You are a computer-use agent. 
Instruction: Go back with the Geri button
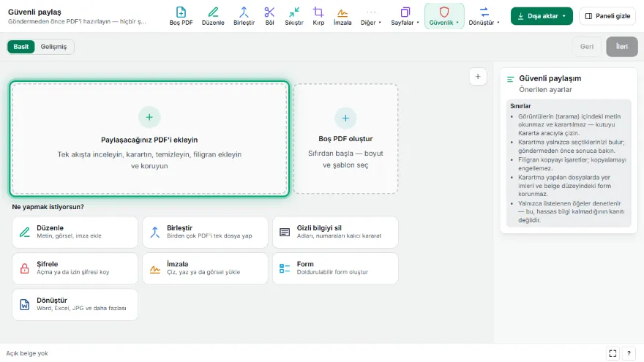(x=587, y=46)
